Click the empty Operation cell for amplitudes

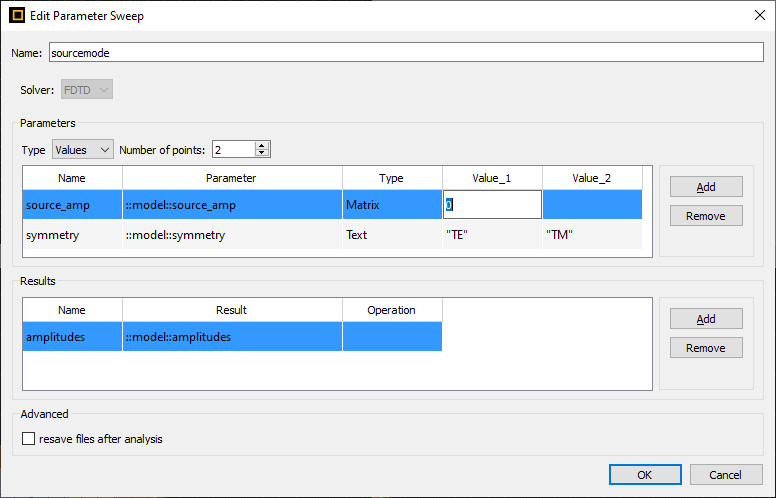pyautogui.click(x=392, y=337)
